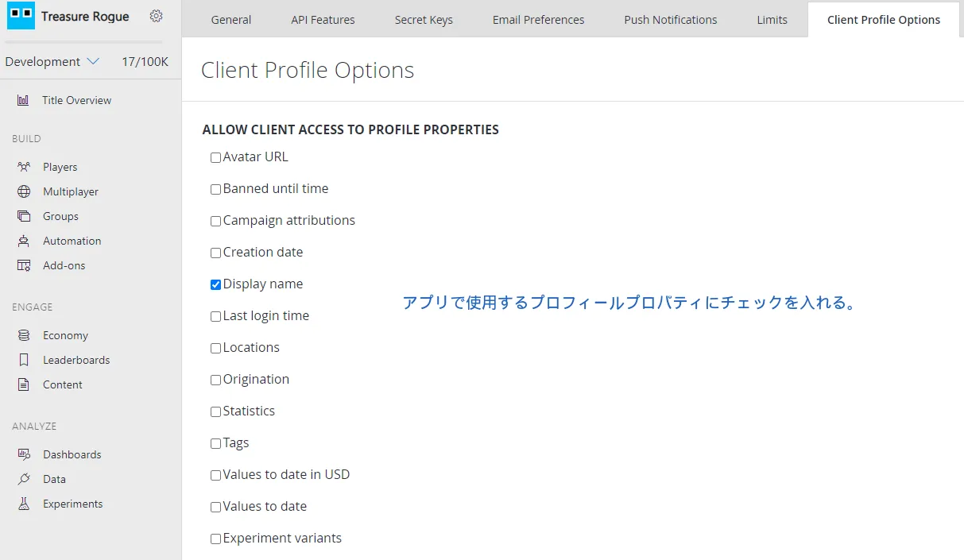This screenshot has height=560, width=964.
Task: Go to the Push Notifications tab
Action: [x=670, y=20]
